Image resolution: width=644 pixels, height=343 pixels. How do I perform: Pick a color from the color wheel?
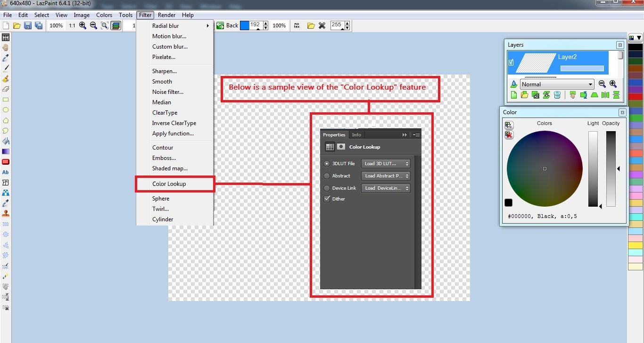(545, 168)
